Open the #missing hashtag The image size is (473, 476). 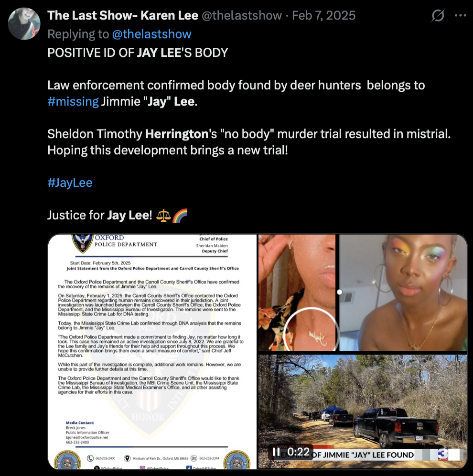click(x=73, y=101)
